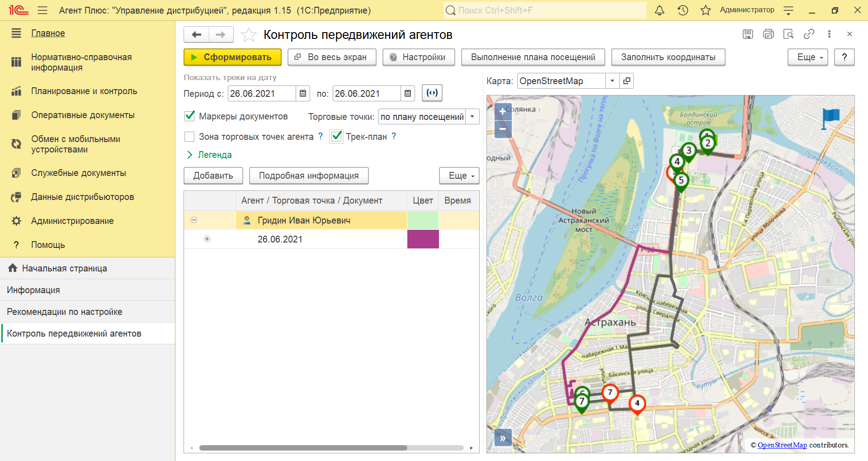The image size is (868, 461).
Task: Open Главное section
Action: pos(48,33)
